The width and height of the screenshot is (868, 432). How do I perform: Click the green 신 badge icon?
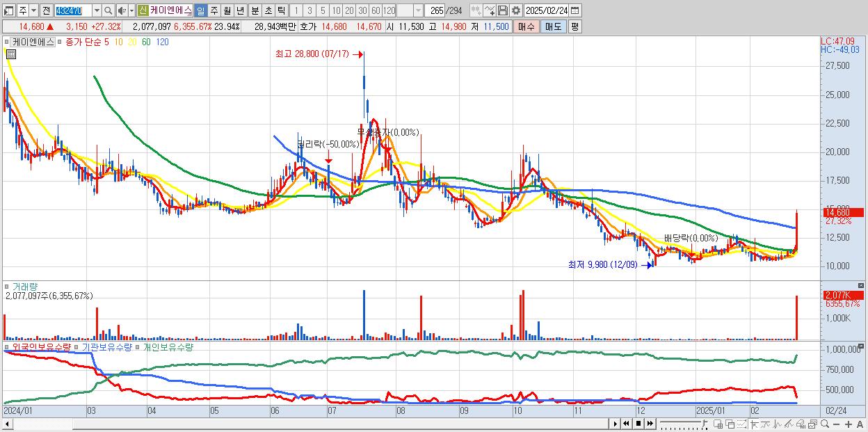[x=143, y=10]
